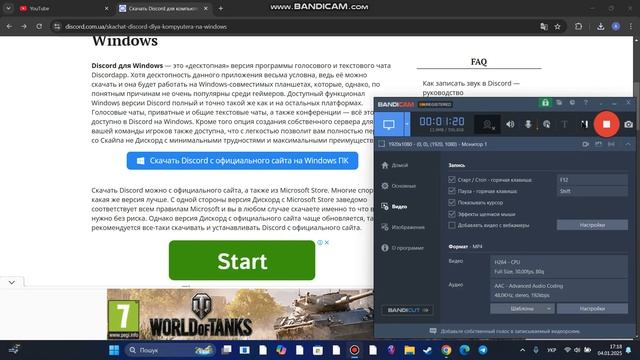Viewport: 640px width, 360px height.
Task: Toggle speaker sound recording icon in Bandicam
Action: (510, 124)
